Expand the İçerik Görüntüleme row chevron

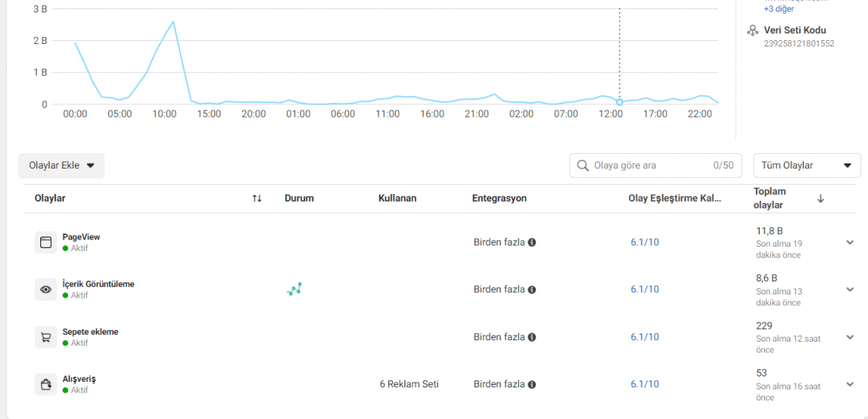click(850, 289)
